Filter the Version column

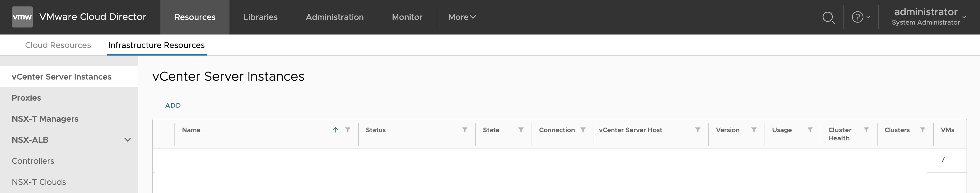754,130
